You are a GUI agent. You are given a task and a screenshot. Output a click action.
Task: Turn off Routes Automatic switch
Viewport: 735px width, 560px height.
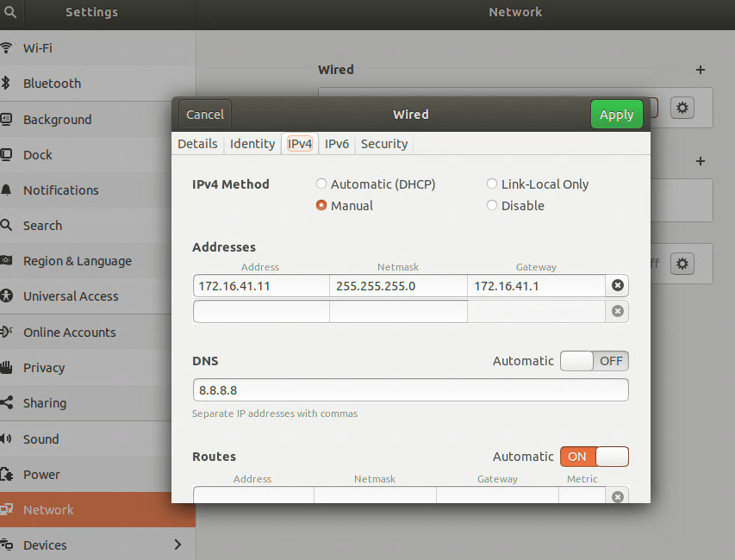coord(594,457)
